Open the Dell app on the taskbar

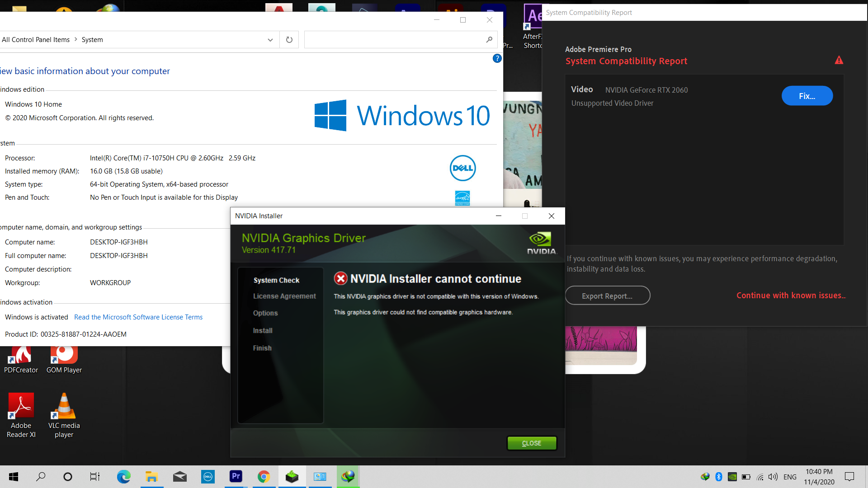[x=208, y=477]
